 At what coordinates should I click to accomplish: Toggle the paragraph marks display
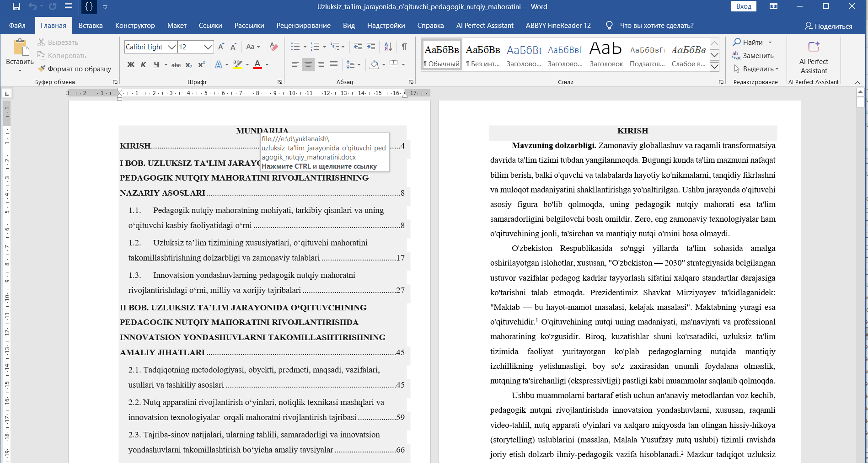pyautogui.click(x=404, y=47)
